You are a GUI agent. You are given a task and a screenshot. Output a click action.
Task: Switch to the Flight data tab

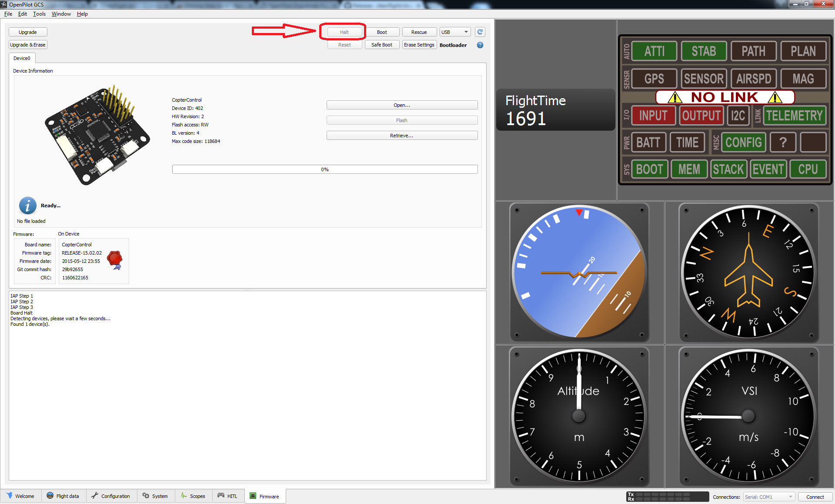(x=63, y=496)
